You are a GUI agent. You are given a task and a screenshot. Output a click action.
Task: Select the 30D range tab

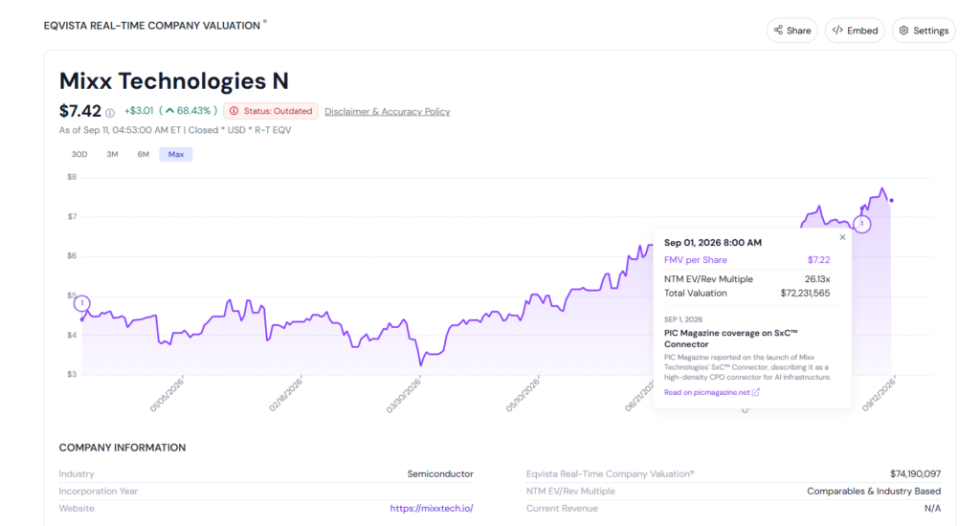coord(79,154)
